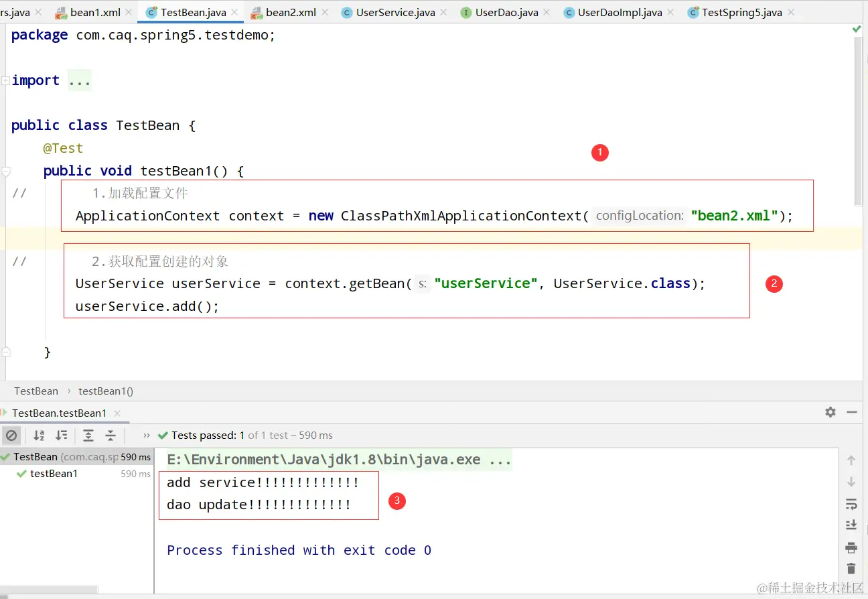Open the run panel settings gear

click(830, 412)
